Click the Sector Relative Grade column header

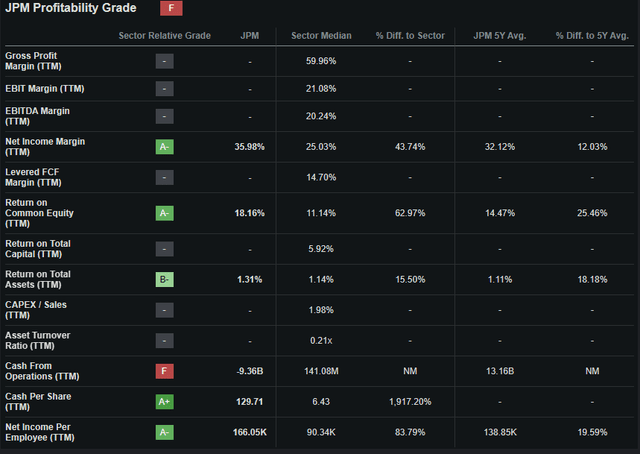tap(164, 36)
